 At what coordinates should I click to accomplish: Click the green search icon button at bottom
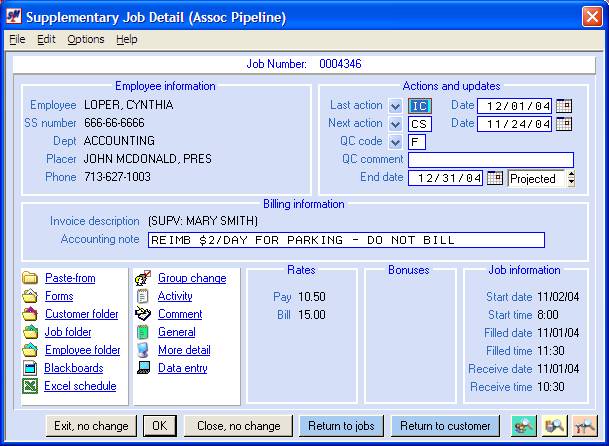coord(524,426)
